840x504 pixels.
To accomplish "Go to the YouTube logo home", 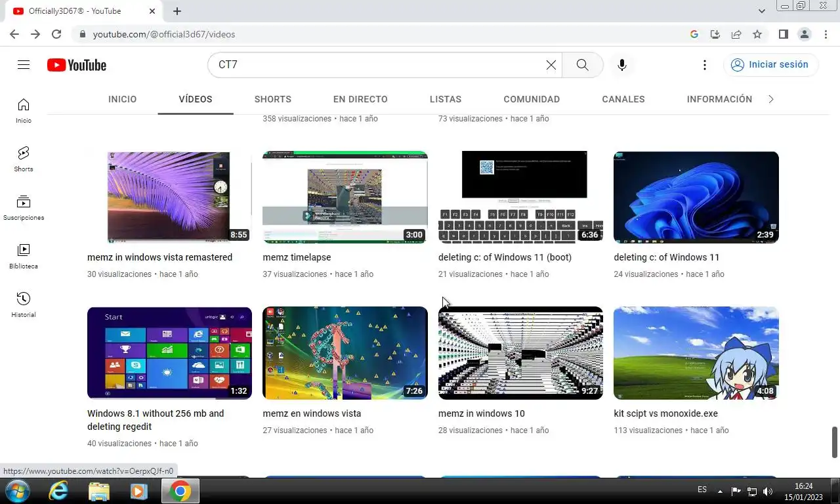I will point(77,65).
